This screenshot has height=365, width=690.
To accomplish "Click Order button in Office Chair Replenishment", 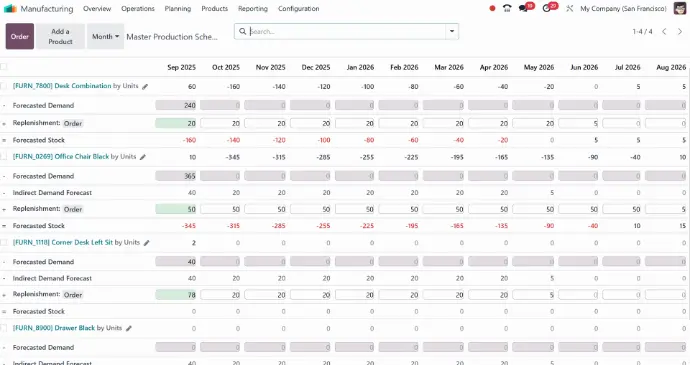I will [73, 209].
